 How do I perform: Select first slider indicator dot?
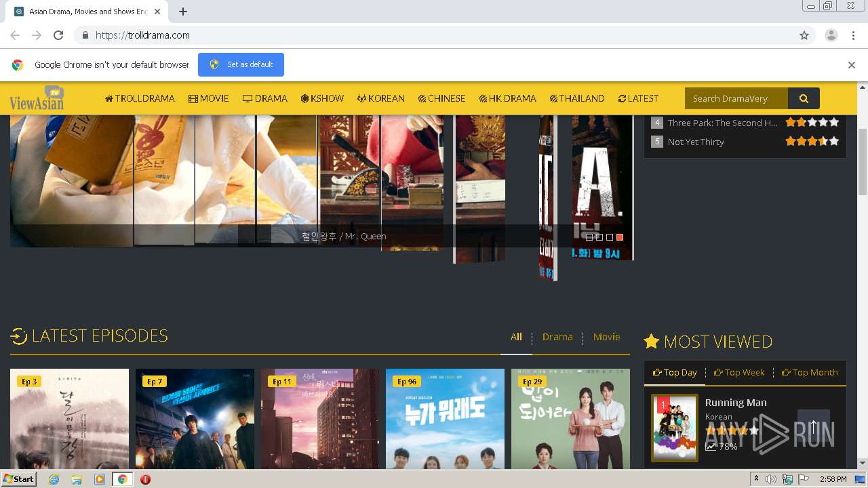pos(589,237)
